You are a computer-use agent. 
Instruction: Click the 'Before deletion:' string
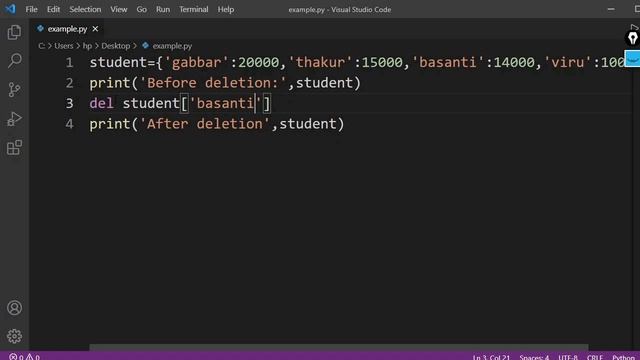(x=213, y=83)
